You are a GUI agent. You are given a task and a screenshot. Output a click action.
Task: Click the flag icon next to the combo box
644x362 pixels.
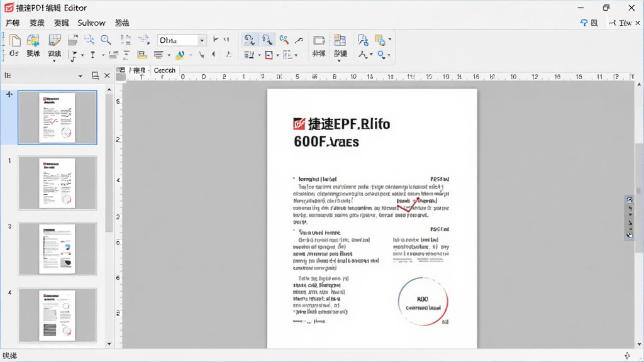coord(216,40)
